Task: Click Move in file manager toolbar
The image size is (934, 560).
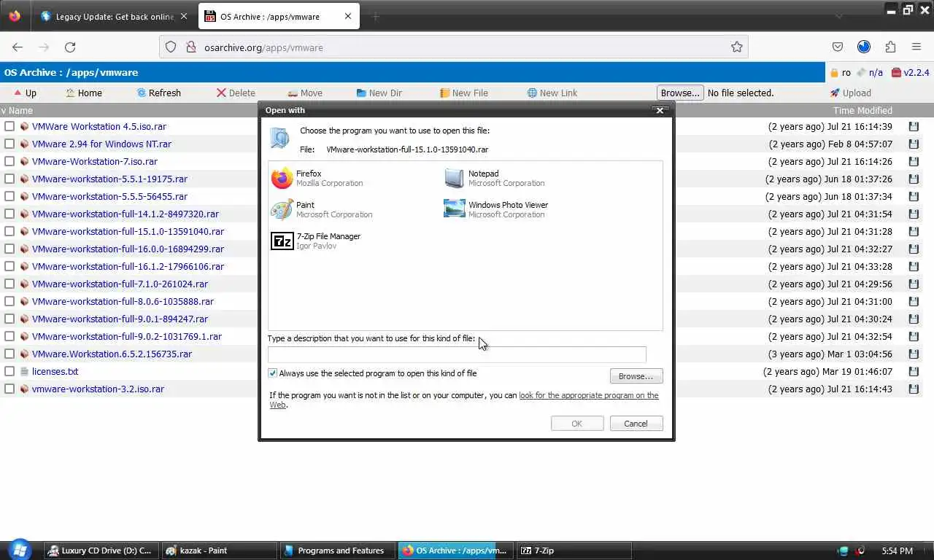Action: pos(305,93)
